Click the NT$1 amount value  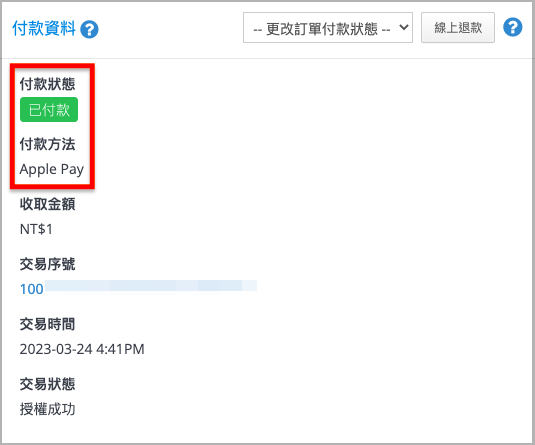tap(36, 229)
